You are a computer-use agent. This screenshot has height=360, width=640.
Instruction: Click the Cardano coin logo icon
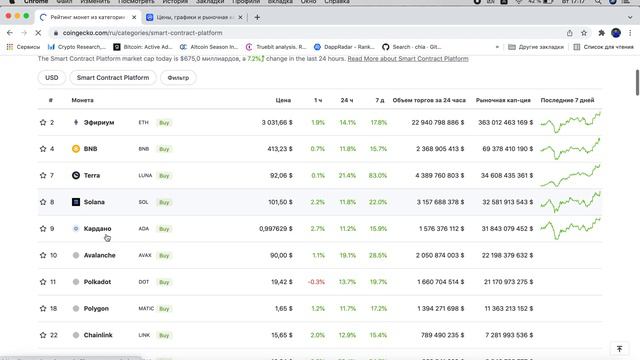click(76, 229)
